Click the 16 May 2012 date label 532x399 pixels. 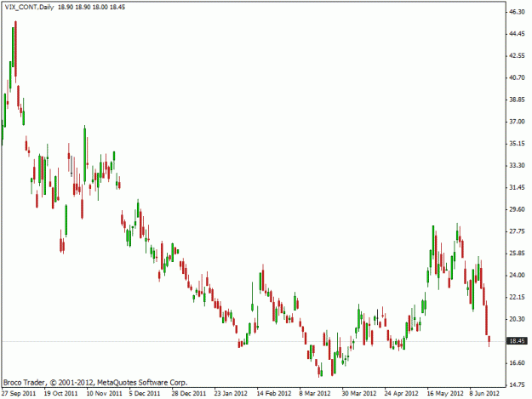(x=445, y=393)
